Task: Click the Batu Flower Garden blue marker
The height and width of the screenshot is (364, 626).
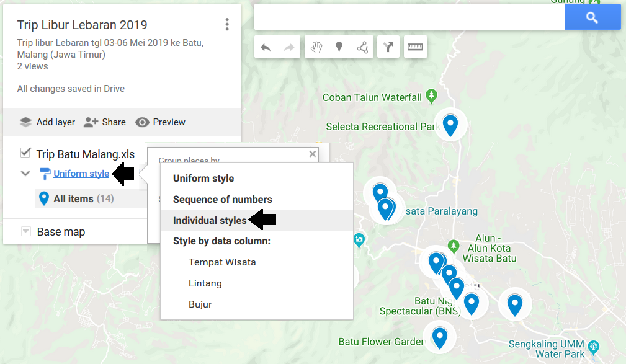Action: (439, 338)
